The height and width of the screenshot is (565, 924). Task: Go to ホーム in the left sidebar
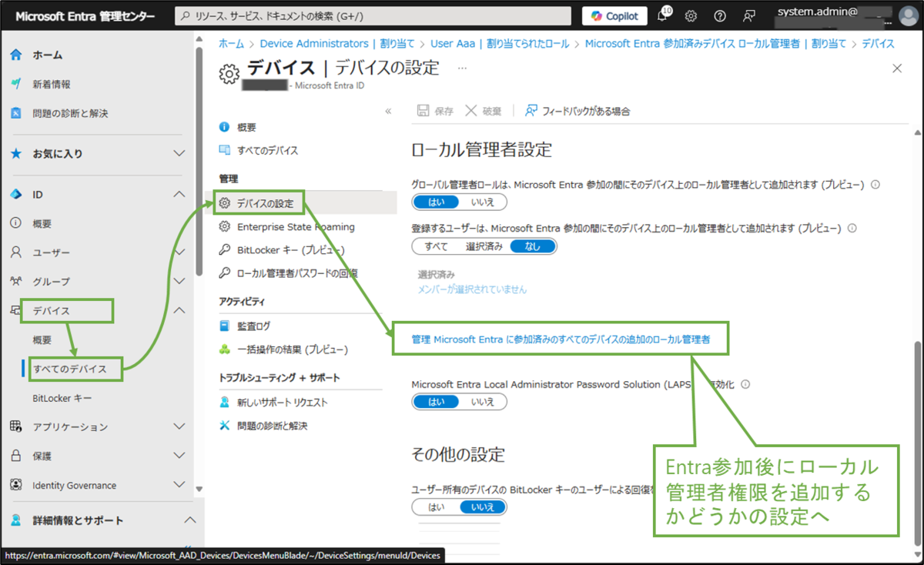48,55
